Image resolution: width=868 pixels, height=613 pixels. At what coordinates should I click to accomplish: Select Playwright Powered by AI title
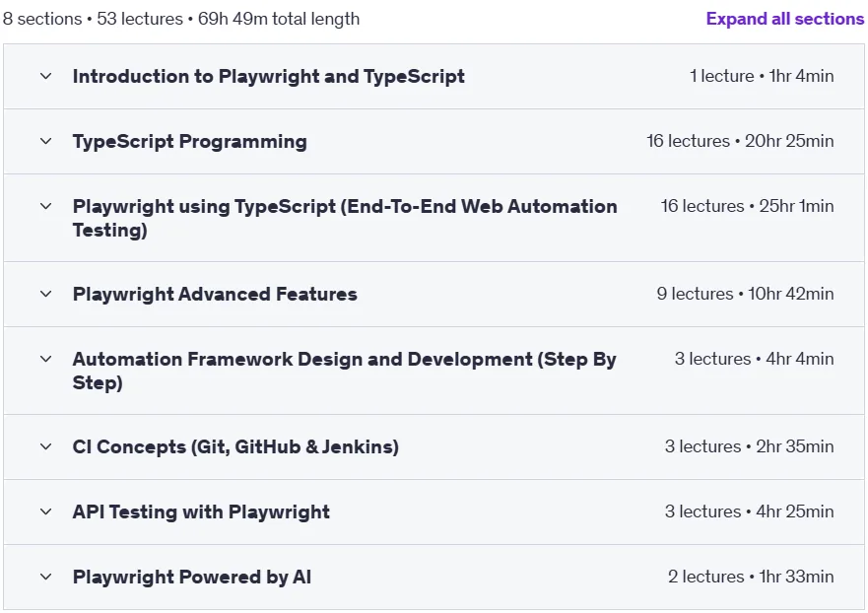(x=192, y=577)
